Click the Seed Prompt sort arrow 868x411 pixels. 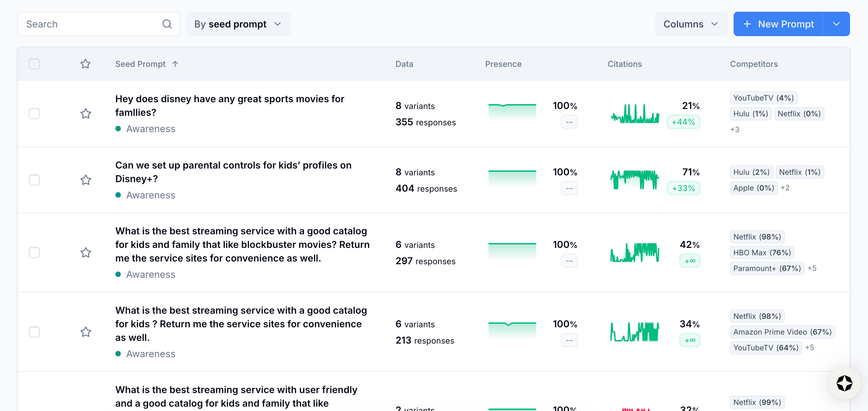click(x=175, y=64)
